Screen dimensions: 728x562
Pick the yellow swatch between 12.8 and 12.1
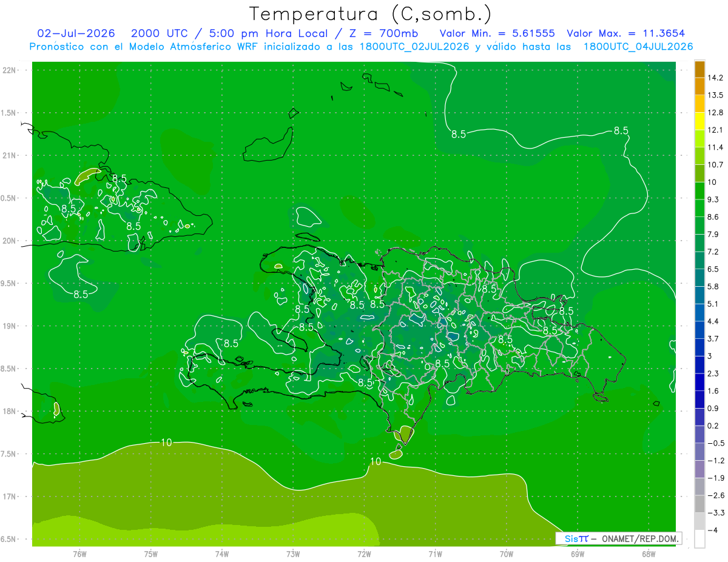click(699, 121)
